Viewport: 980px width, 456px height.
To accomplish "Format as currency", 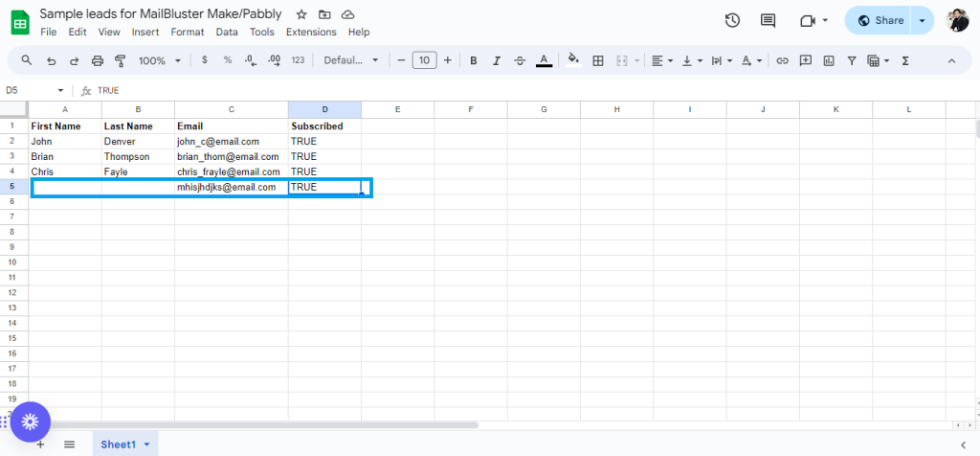I will click(205, 60).
